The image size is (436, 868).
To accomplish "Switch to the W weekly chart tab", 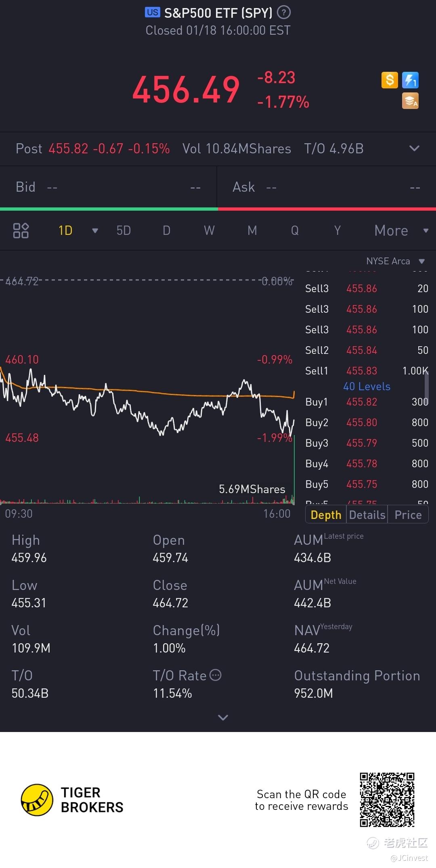I will [209, 230].
